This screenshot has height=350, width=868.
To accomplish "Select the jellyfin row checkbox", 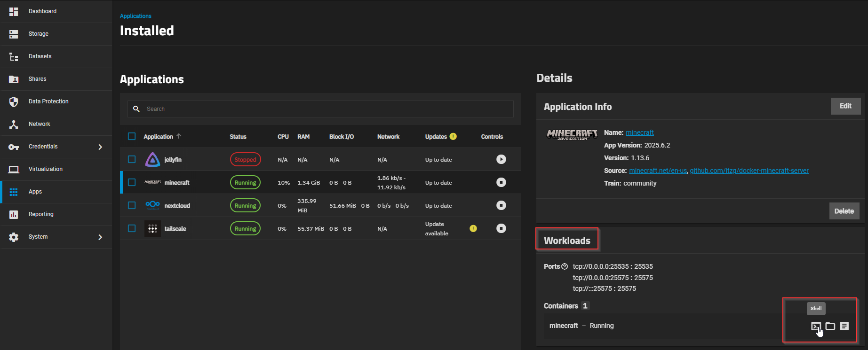I will click(x=132, y=159).
